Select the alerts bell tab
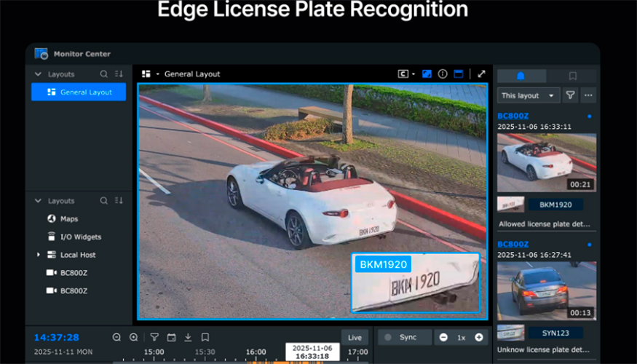Image resolution: width=637 pixels, height=364 pixels. 521,76
